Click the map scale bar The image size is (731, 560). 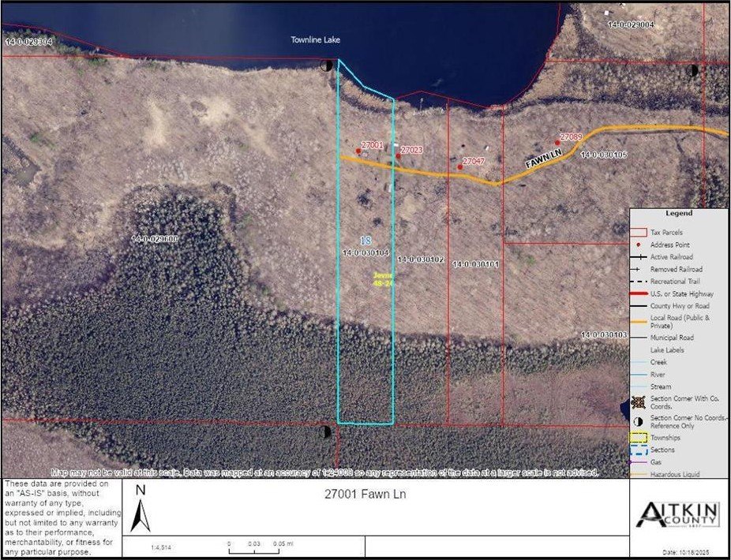pos(256,543)
